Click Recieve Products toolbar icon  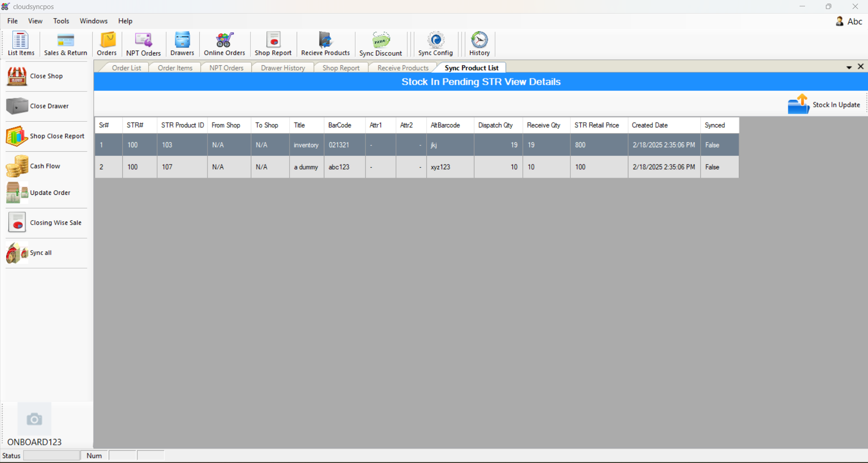[x=326, y=44]
